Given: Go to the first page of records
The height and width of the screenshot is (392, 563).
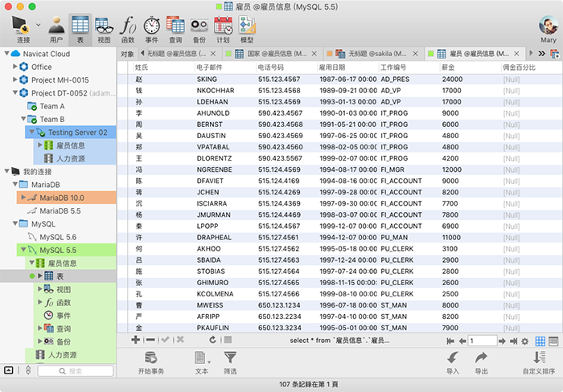Looking at the screenshot, I should 450,341.
